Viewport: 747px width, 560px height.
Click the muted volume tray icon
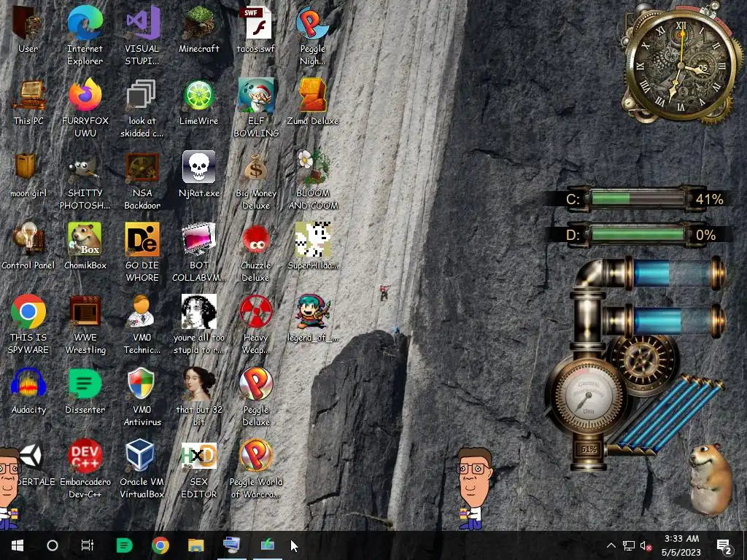click(646, 545)
